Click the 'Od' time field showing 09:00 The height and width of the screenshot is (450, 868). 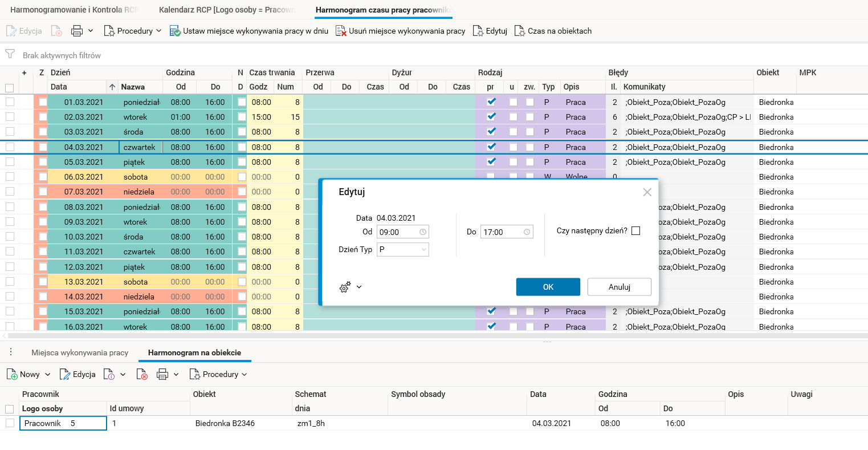(398, 232)
